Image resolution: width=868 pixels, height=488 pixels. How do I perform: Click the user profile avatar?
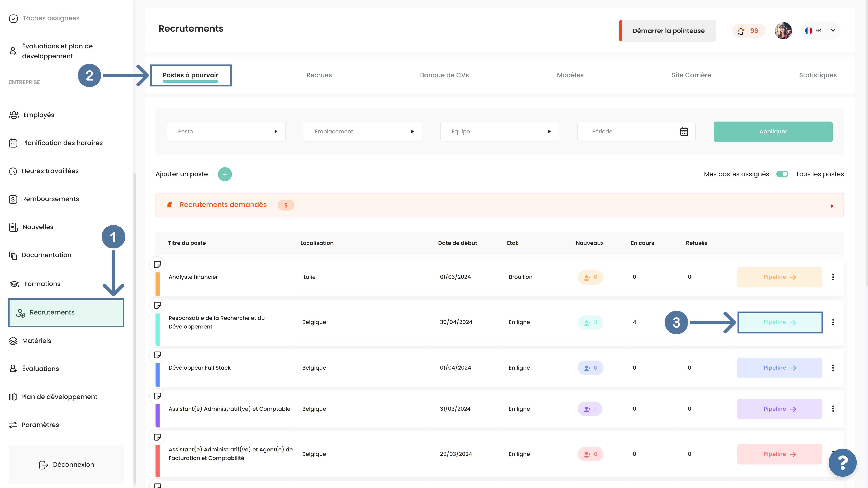(783, 31)
